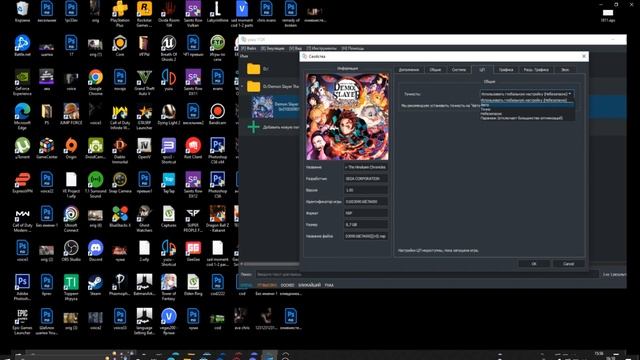Viewport: 640px width, 360px height.
Task: Open the Rockstar Games Launcher shortcut
Action: (144, 14)
